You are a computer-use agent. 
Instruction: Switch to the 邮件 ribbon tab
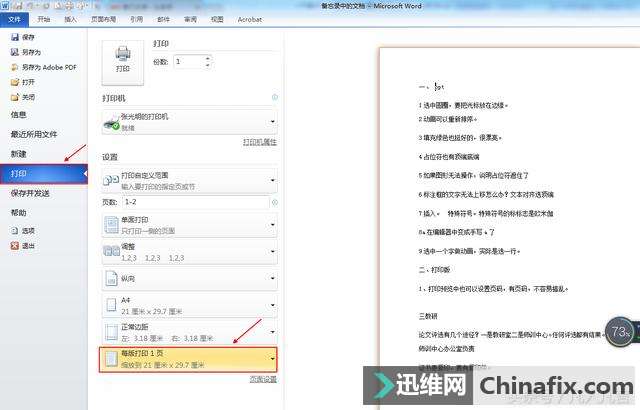[163, 19]
